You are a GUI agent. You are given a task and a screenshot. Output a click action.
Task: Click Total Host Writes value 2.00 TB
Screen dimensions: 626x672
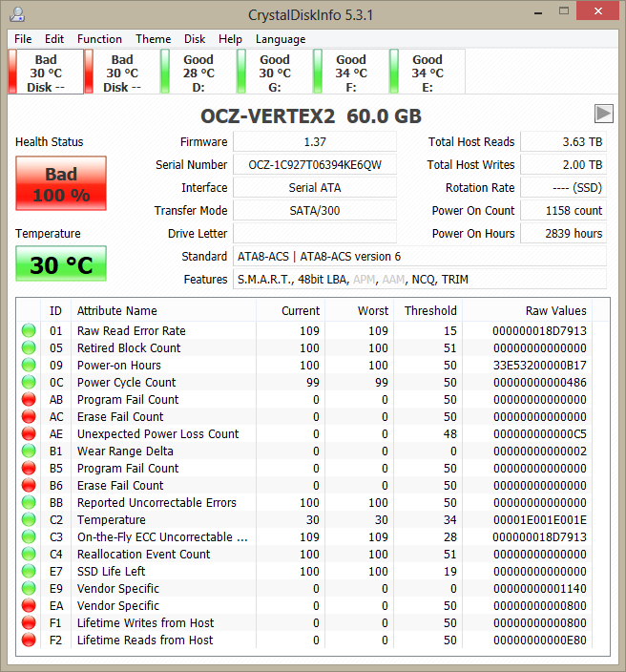coord(563,165)
